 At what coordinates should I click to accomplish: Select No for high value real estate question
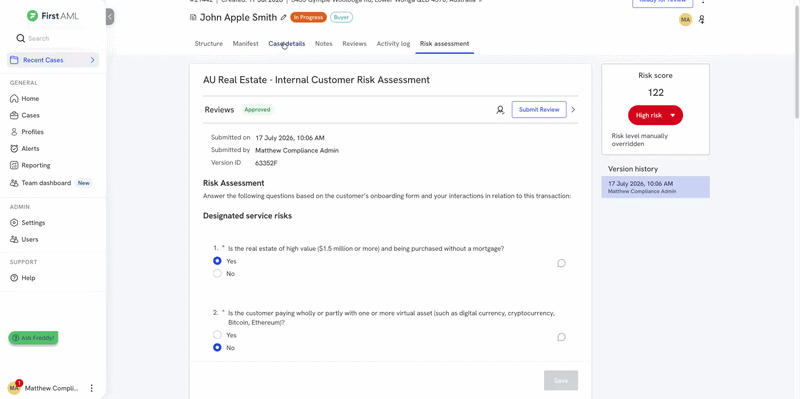click(x=217, y=273)
